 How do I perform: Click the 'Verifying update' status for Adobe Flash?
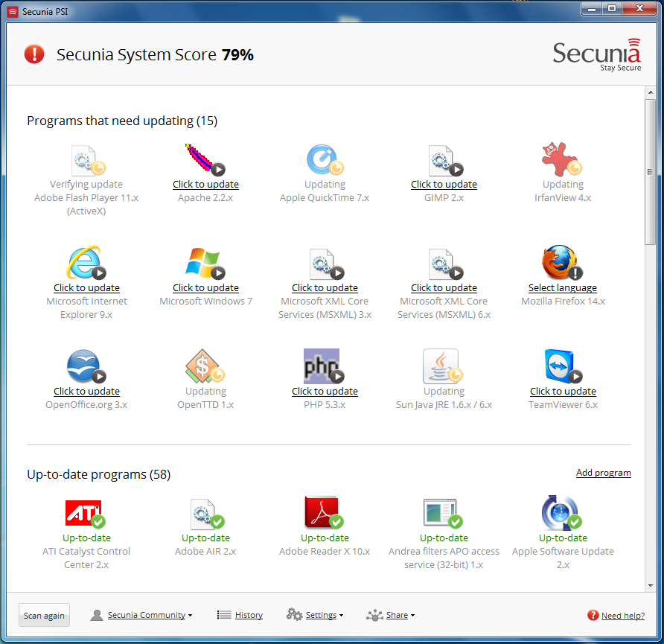pos(86,184)
